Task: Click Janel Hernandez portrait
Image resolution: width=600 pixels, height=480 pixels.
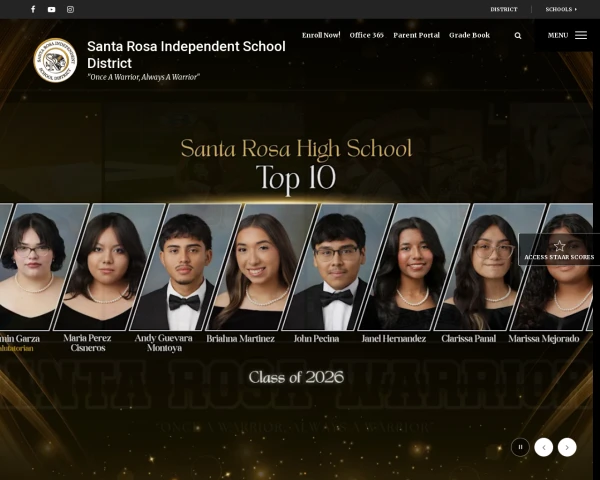Action: [x=414, y=267]
